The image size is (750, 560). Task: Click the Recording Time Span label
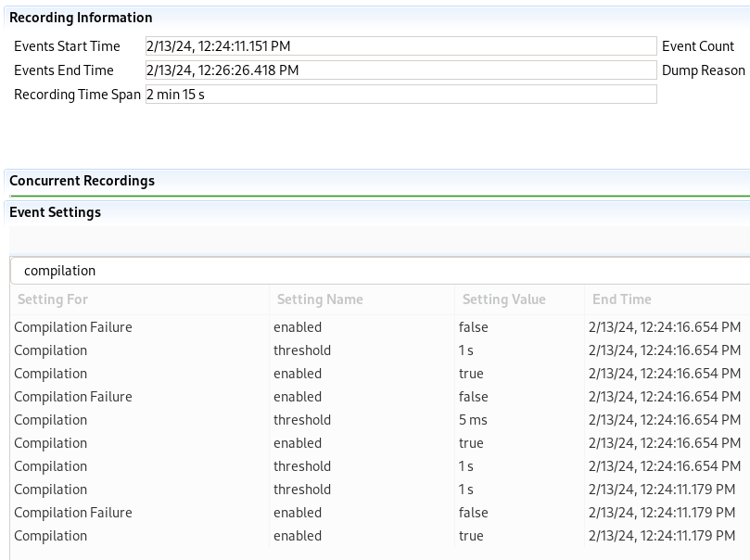pyautogui.click(x=77, y=95)
